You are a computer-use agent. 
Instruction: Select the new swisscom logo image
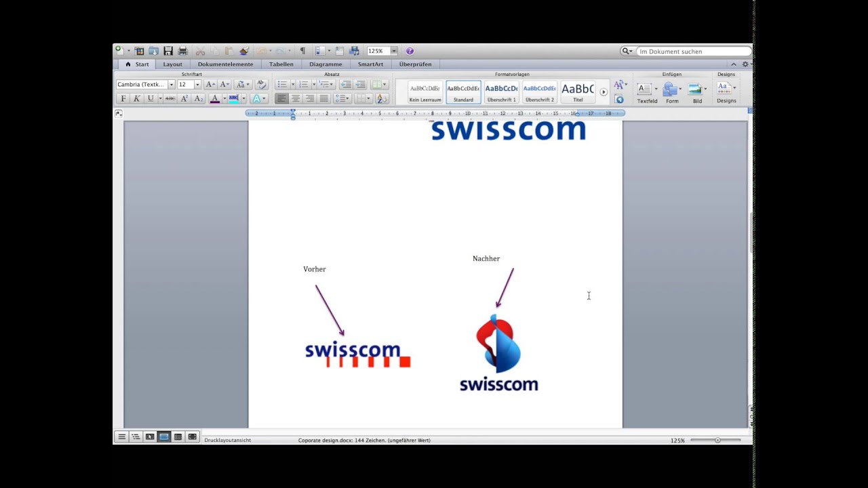(499, 353)
